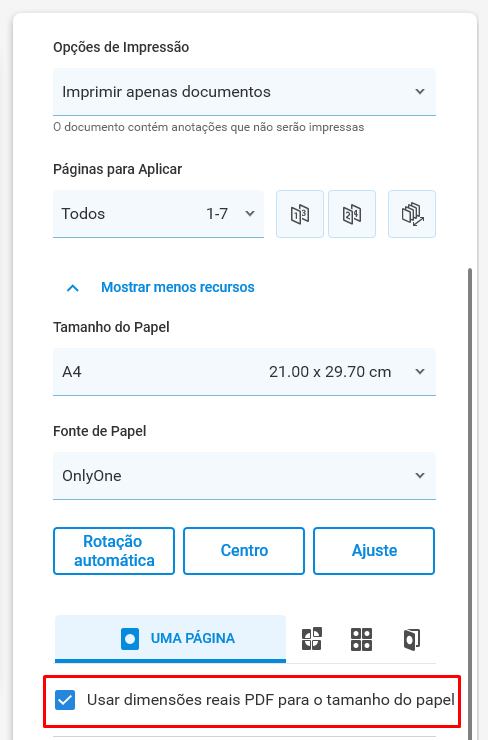The image size is (488, 740).
Task: Open the Opções de Impressão dropdown
Action: [x=244, y=92]
